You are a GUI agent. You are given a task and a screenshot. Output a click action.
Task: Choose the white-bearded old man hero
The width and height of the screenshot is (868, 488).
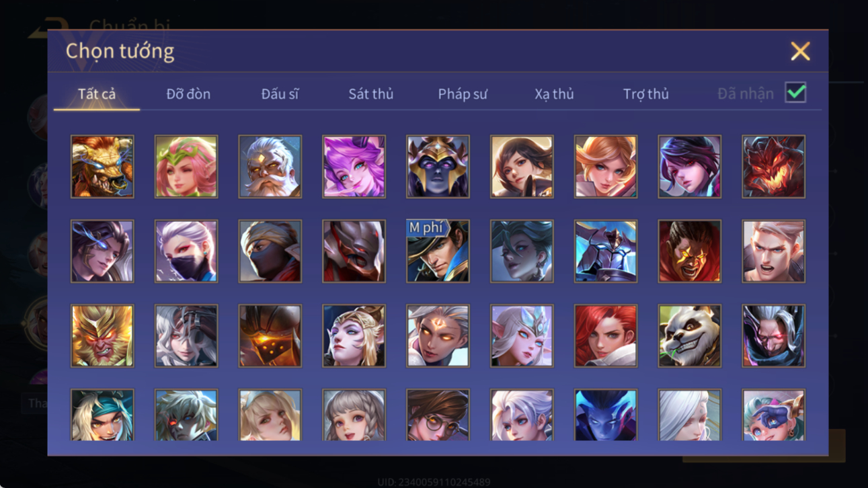[x=270, y=167]
